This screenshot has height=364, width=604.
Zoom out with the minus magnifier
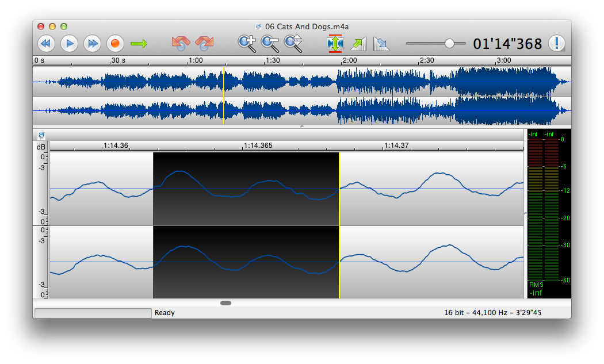(x=270, y=44)
